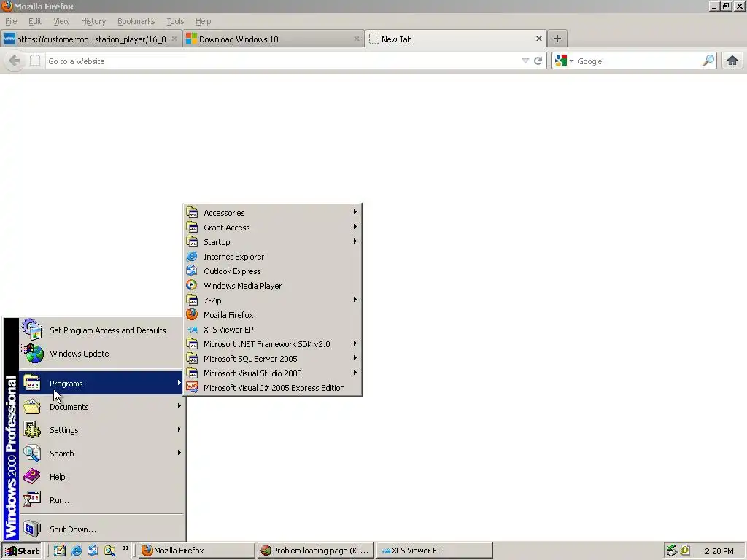The width and height of the screenshot is (747, 560).
Task: Open the address bar history dropdown
Action: pyautogui.click(x=525, y=61)
